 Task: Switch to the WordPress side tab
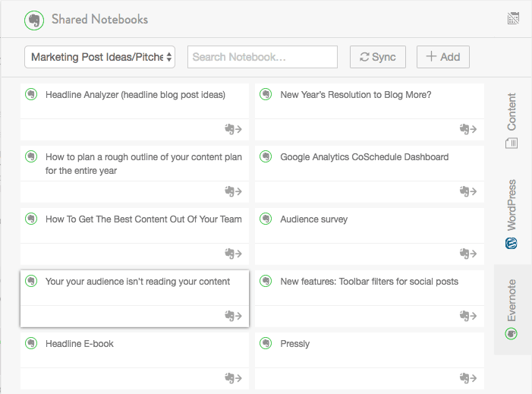tap(512, 214)
